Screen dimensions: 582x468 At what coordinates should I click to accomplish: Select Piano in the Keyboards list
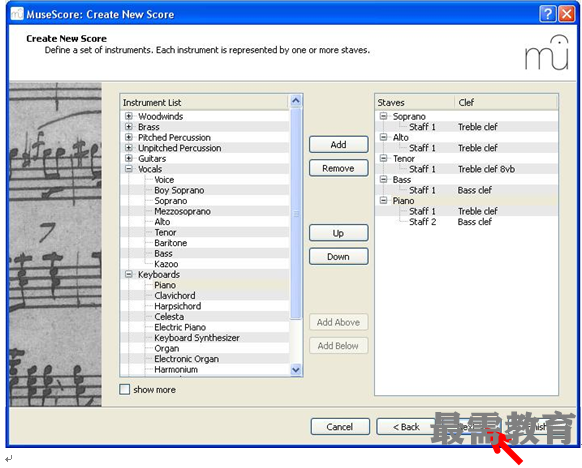(x=165, y=285)
